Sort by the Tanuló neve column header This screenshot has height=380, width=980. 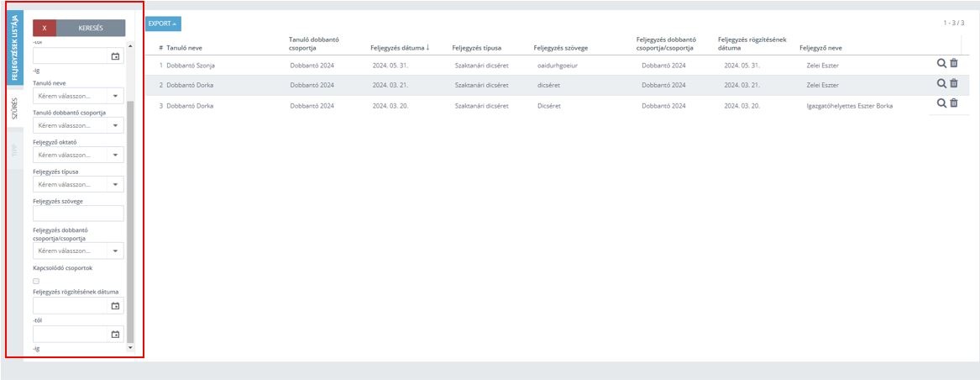tap(185, 48)
